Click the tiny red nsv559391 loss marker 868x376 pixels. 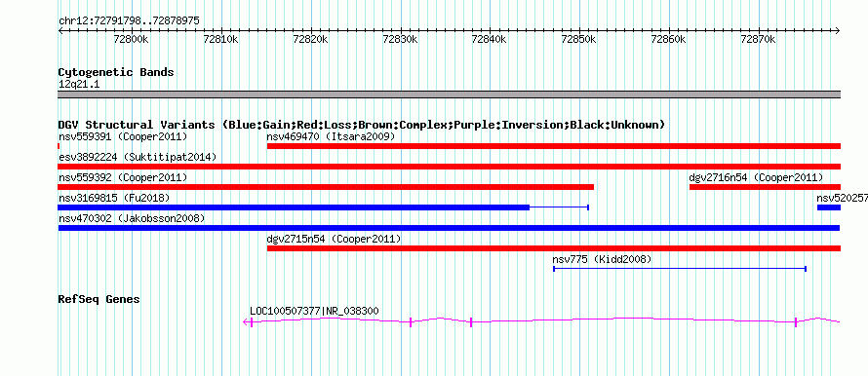point(59,146)
